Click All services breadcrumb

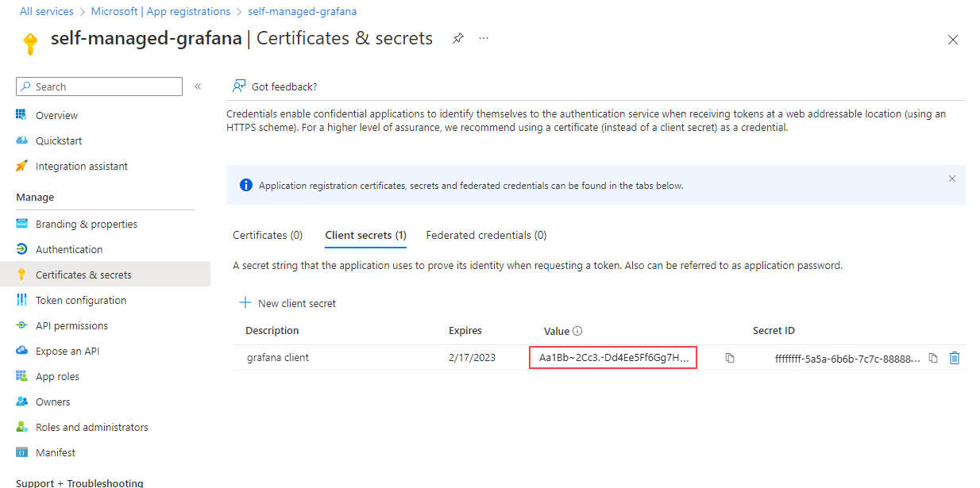tap(46, 11)
